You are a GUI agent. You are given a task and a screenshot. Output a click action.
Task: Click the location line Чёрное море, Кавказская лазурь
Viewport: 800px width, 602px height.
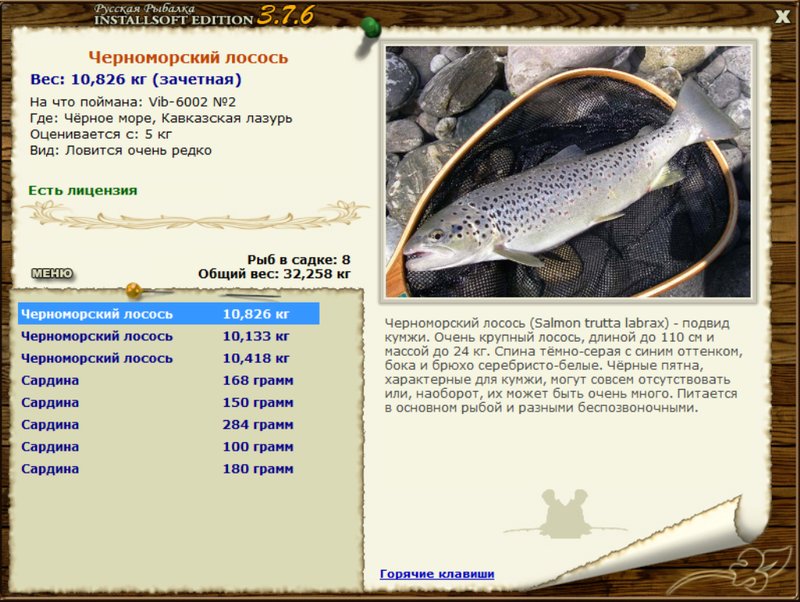click(161, 118)
